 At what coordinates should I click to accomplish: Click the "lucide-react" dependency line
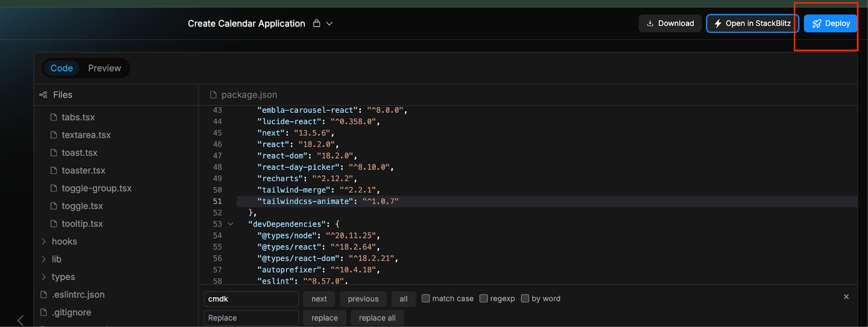click(x=318, y=122)
